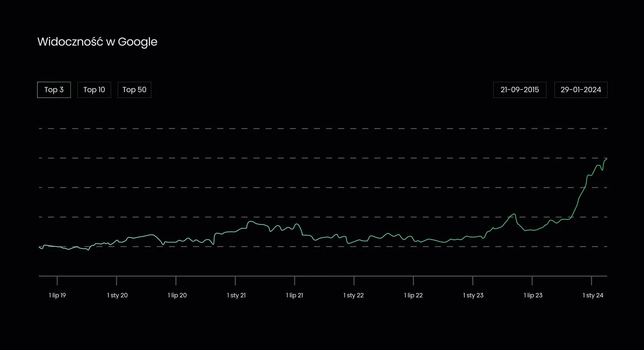The width and height of the screenshot is (644, 350).
Task: Click the '1 sty 23' axis label
Action: tap(473, 295)
